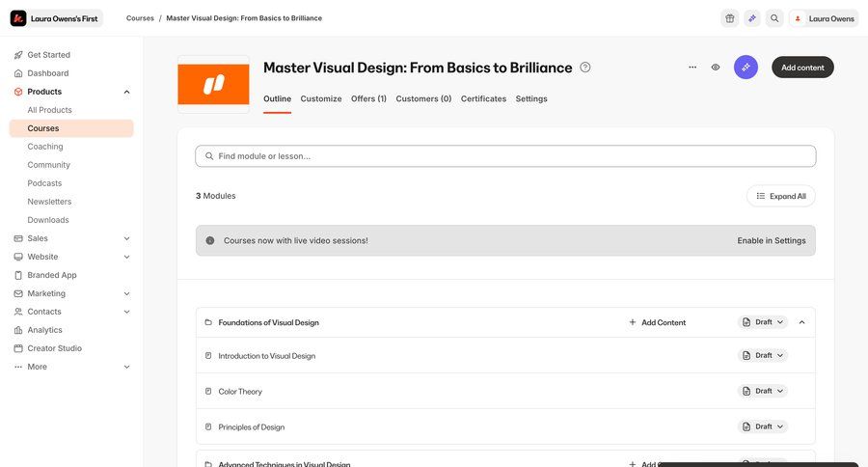Viewport: 868px width, 467px height.
Task: Click the purple AI assistant circle button
Action: [x=746, y=67]
